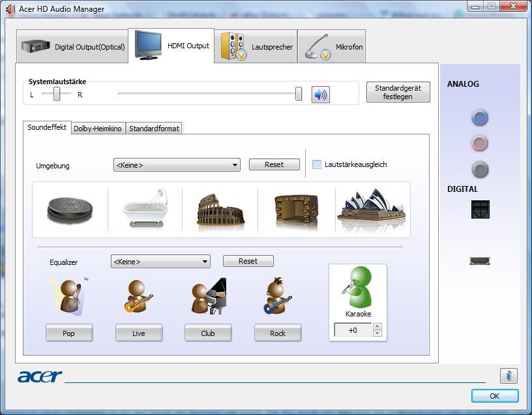Toggle the green Karaoke icon
Screen dimensions: 532x415
(x=357, y=288)
